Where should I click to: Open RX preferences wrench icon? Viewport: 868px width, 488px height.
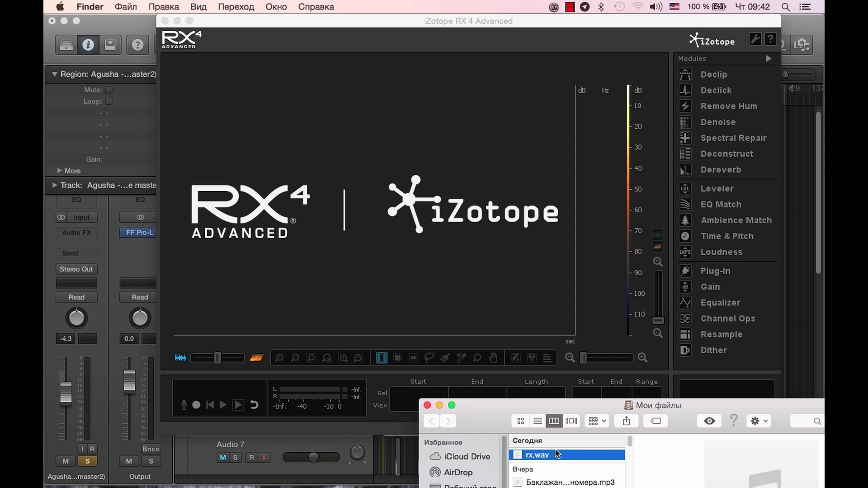755,39
